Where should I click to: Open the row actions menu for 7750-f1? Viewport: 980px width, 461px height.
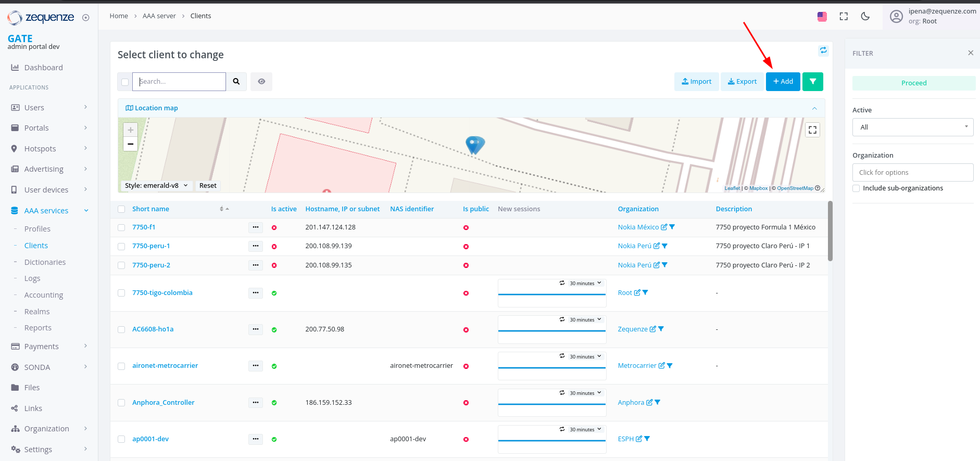pyautogui.click(x=255, y=227)
